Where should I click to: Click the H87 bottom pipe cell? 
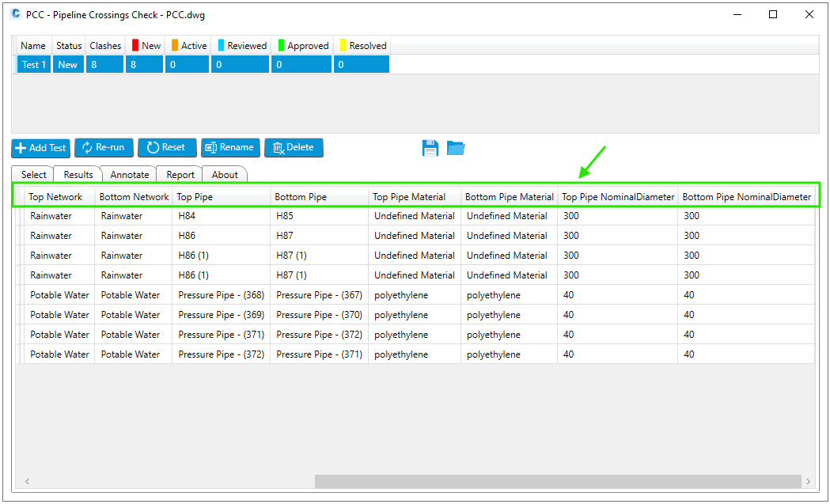pyautogui.click(x=319, y=236)
